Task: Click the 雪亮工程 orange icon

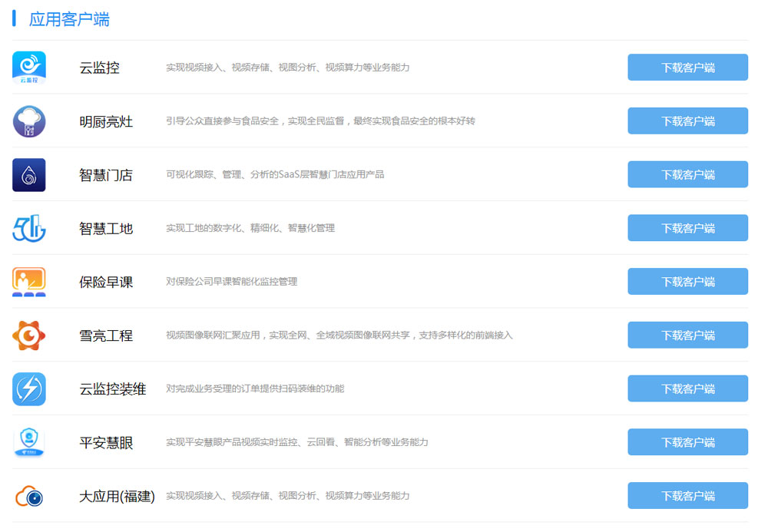Action: tap(29, 335)
